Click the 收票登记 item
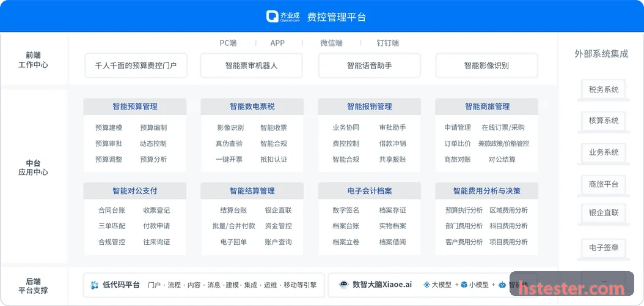This screenshot has width=644, height=306. (x=156, y=211)
